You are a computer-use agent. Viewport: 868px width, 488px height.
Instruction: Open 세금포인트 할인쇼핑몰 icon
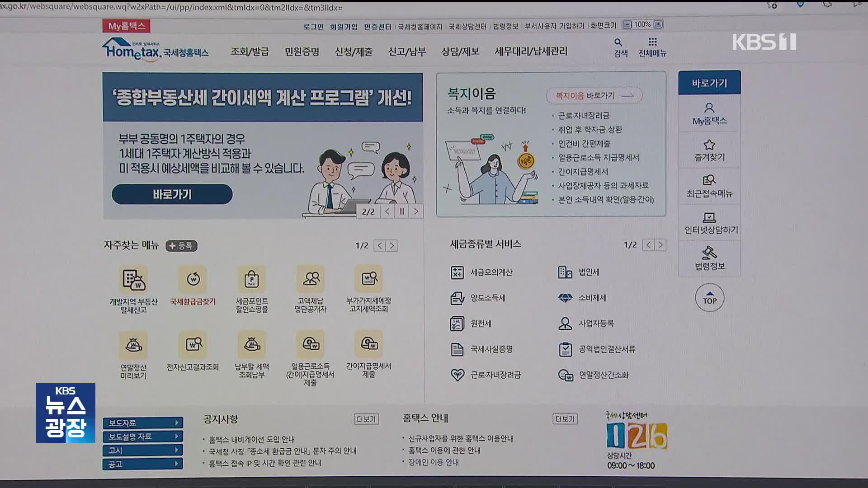[x=252, y=279]
